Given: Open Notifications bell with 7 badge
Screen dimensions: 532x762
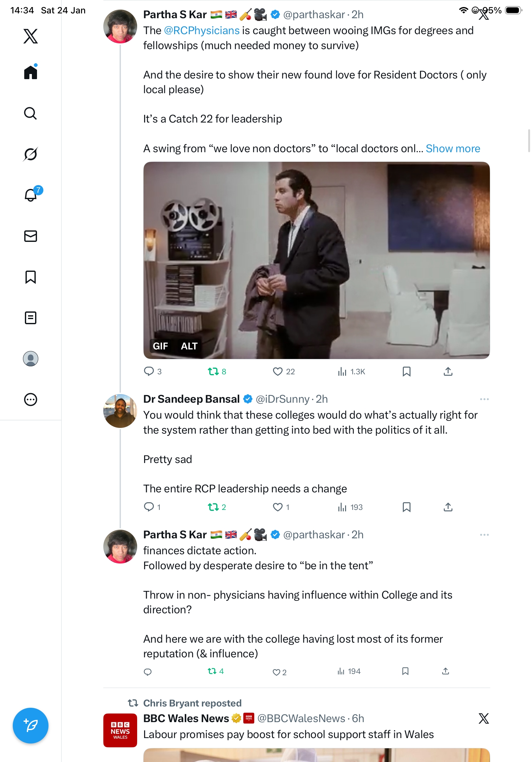Looking at the screenshot, I should [x=31, y=195].
